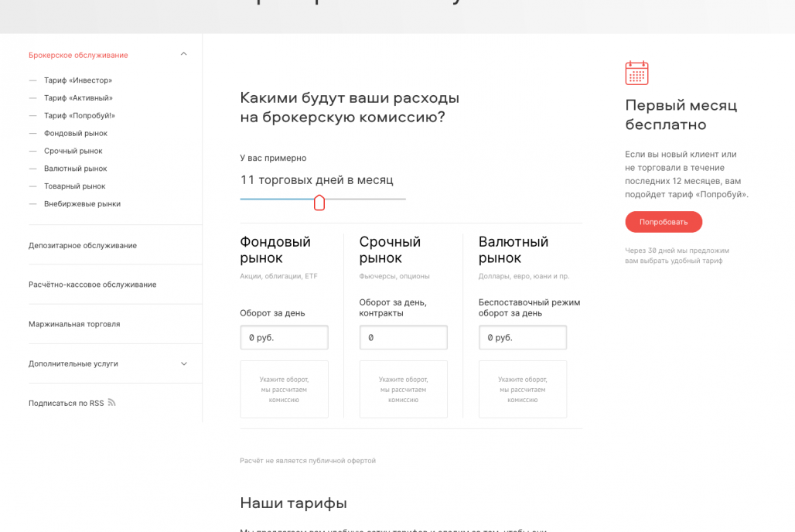Open Маржинальная торговля menu item
This screenshot has width=795, height=532.
tap(74, 324)
